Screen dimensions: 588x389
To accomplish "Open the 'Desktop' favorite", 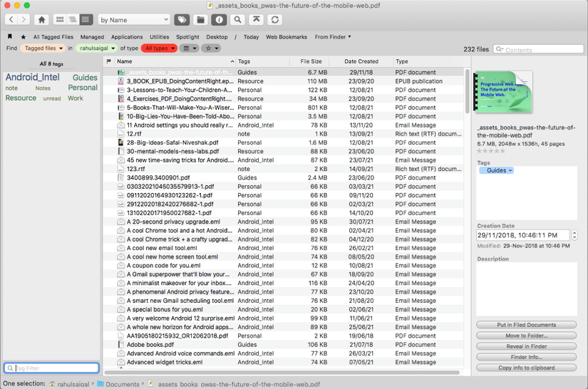I will click(217, 37).
